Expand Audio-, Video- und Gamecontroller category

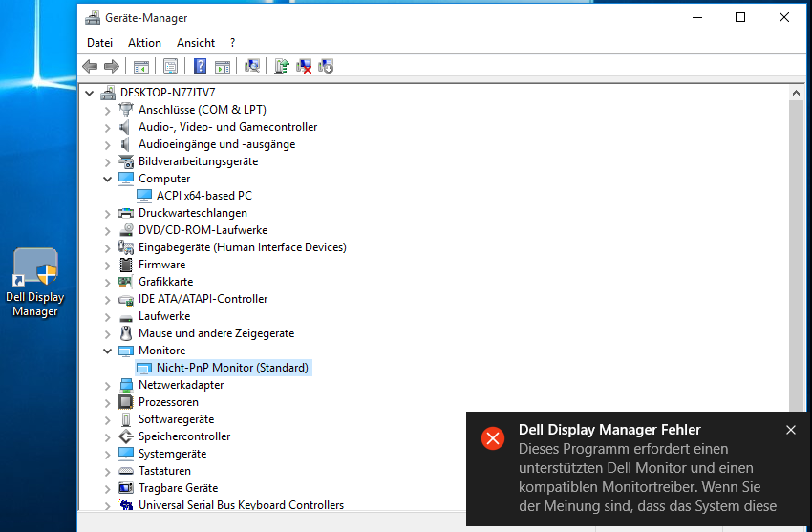point(107,127)
